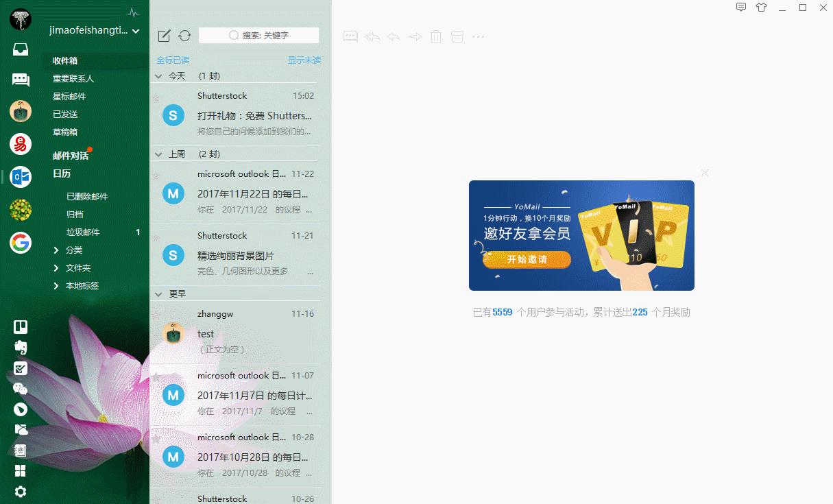833x504 pixels.
Task: Click the trash icon in the message toolbar
Action: point(436,36)
